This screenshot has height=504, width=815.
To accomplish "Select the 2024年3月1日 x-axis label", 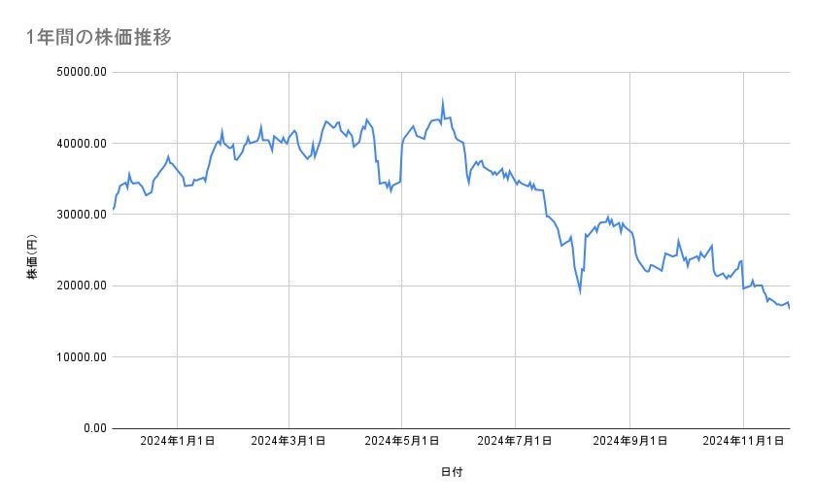I will [289, 441].
